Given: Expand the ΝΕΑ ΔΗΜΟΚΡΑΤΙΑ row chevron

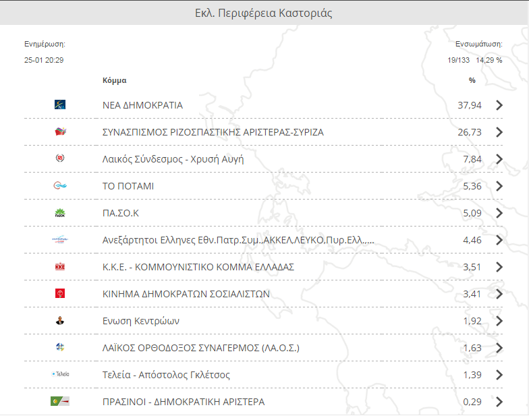Looking at the screenshot, I should [499, 105].
